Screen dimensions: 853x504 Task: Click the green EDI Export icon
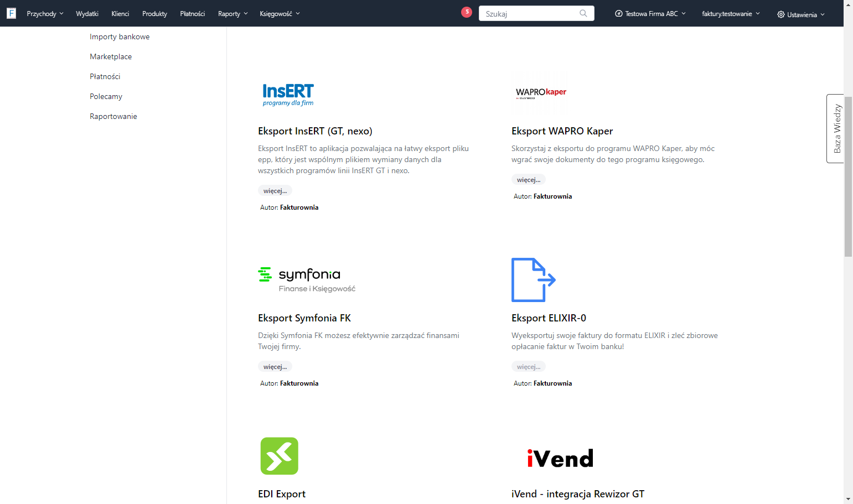tap(280, 456)
